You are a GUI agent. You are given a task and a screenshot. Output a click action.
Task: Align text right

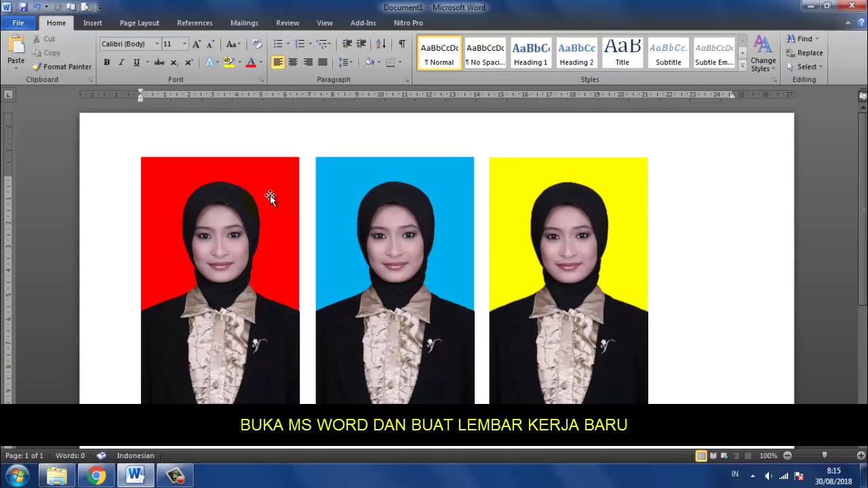[x=308, y=62]
